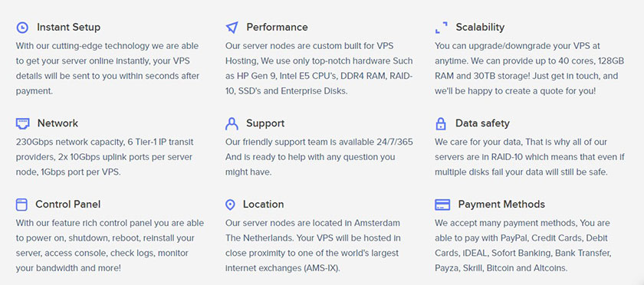Click the Control Panel heading
The width and height of the screenshot is (644, 285).
[x=67, y=204]
